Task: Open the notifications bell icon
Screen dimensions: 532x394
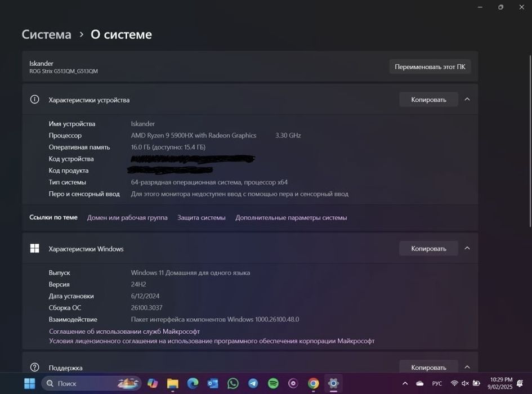Action: point(520,383)
